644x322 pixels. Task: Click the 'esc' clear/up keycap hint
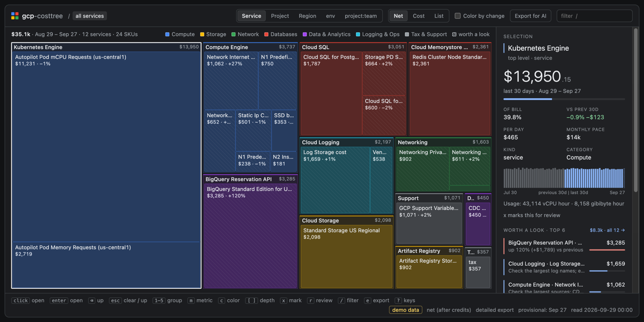pyautogui.click(x=116, y=300)
